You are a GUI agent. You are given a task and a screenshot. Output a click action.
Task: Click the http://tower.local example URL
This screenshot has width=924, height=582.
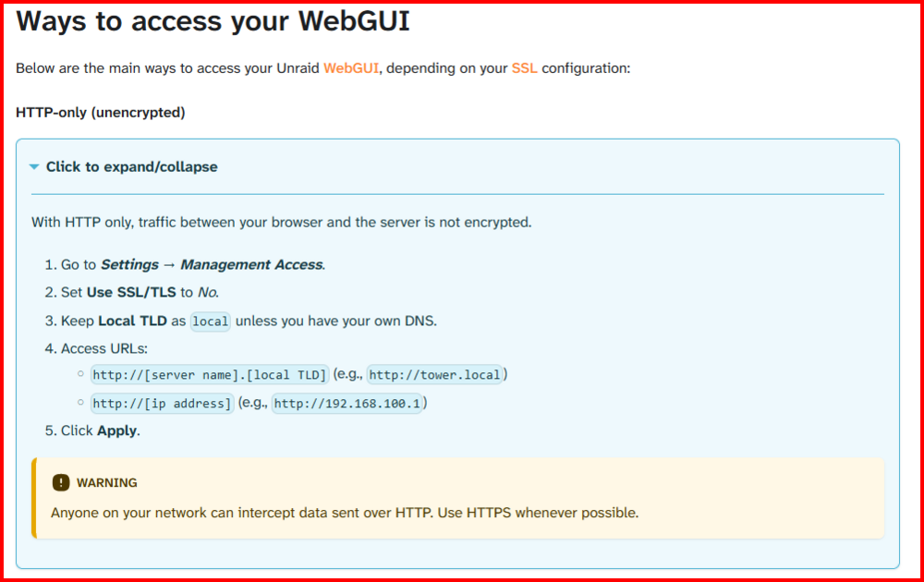click(435, 375)
